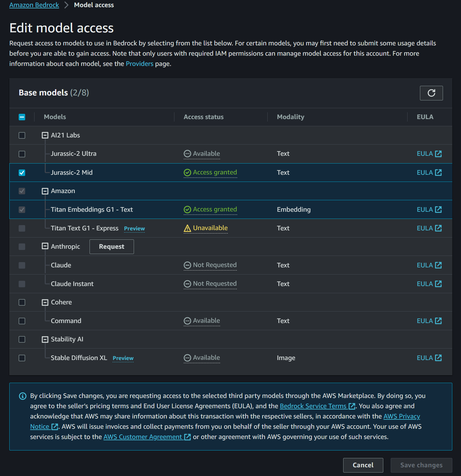The height and width of the screenshot is (476, 461).
Task: Tick the Stable Diffusion XL checkbox
Action: pyautogui.click(x=22, y=358)
